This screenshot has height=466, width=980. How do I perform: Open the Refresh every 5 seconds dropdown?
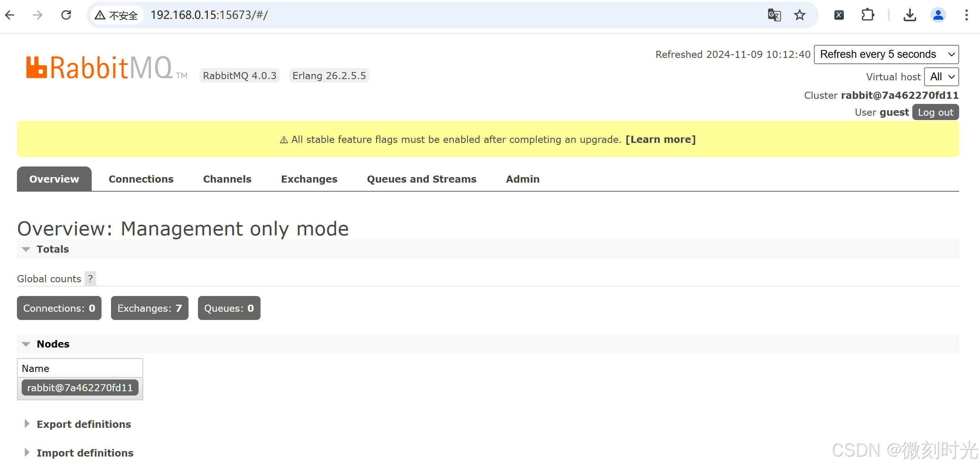click(886, 54)
